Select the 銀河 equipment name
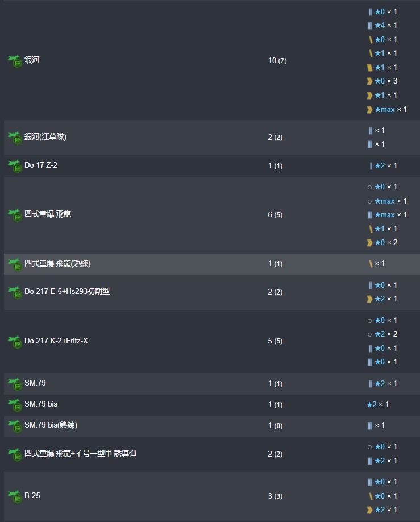420x522 pixels. [x=32, y=60]
